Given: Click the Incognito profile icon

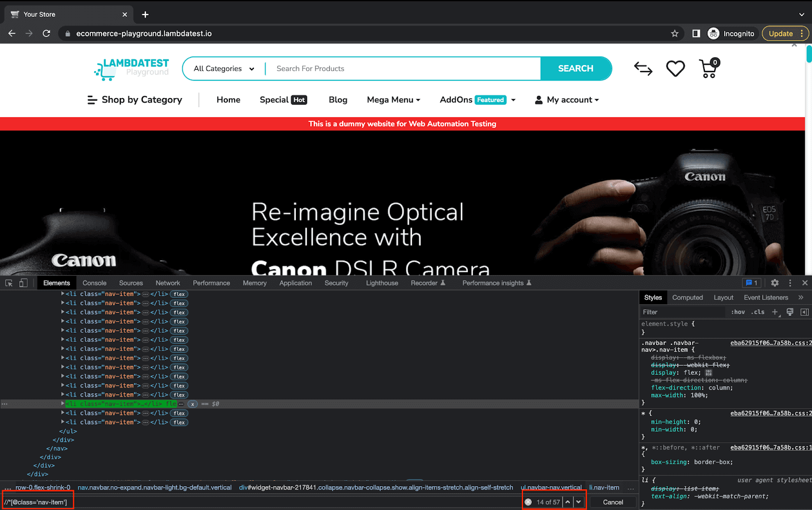Looking at the screenshot, I should point(714,34).
